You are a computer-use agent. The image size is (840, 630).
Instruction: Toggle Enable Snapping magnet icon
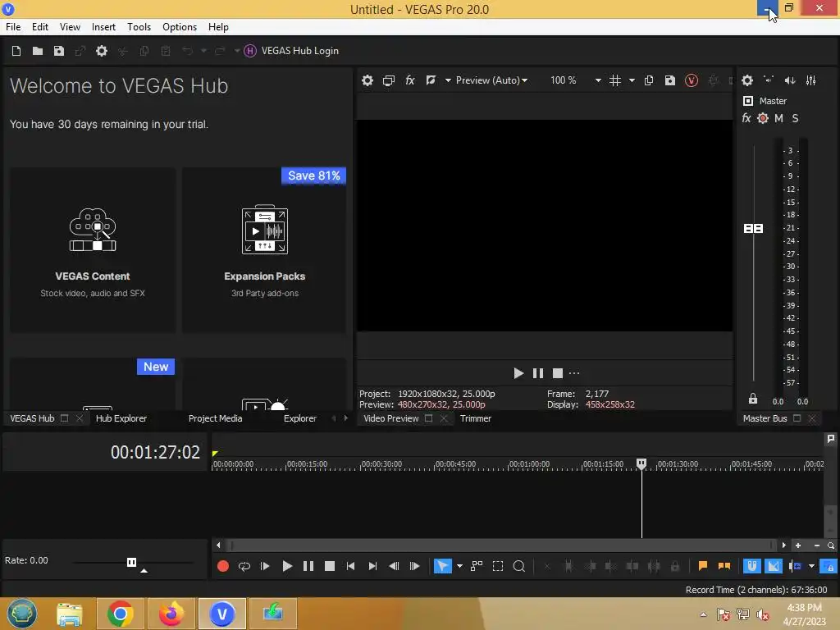(x=751, y=566)
